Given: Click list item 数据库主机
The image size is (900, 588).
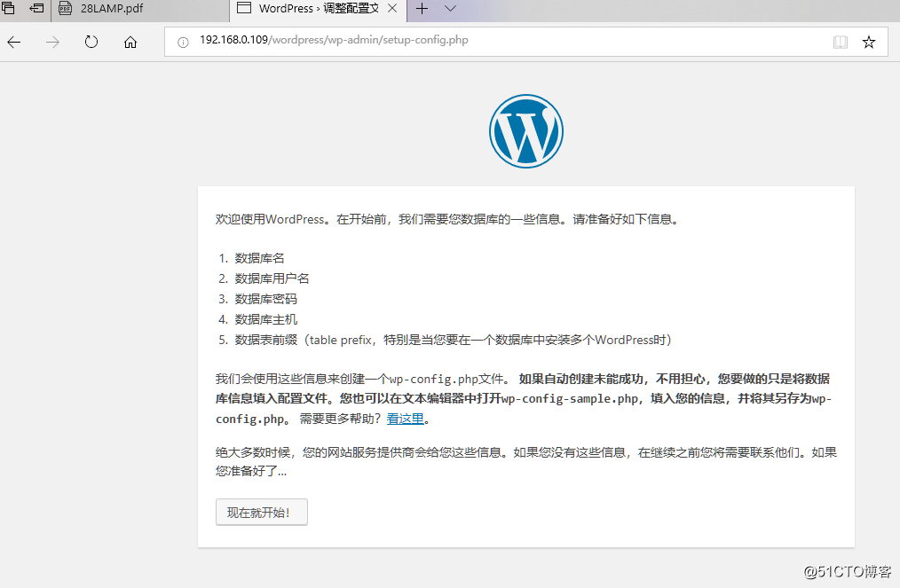Looking at the screenshot, I should [265, 319].
